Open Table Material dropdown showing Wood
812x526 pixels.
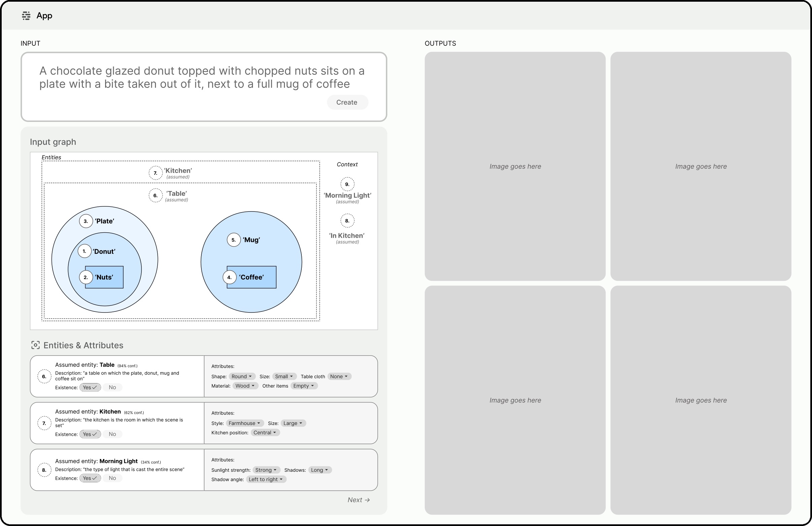(245, 386)
